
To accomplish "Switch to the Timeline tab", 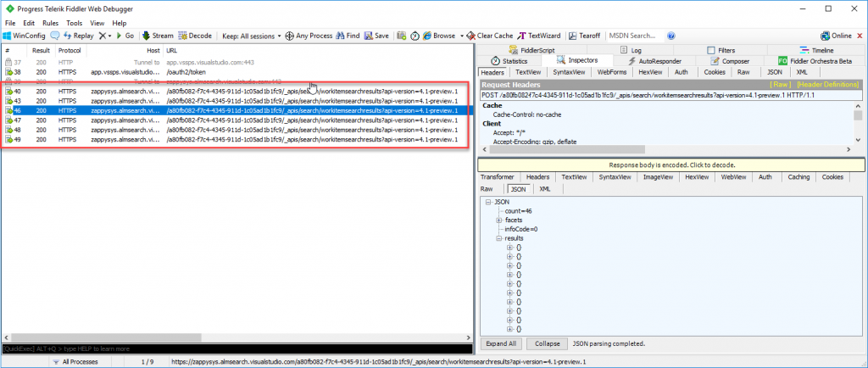I will tap(817, 50).
